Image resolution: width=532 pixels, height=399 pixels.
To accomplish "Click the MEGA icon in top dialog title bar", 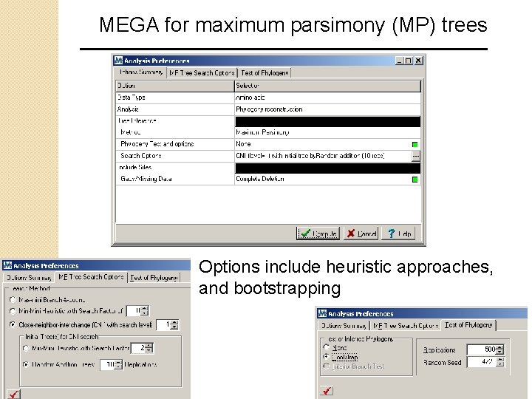I will click(118, 61).
